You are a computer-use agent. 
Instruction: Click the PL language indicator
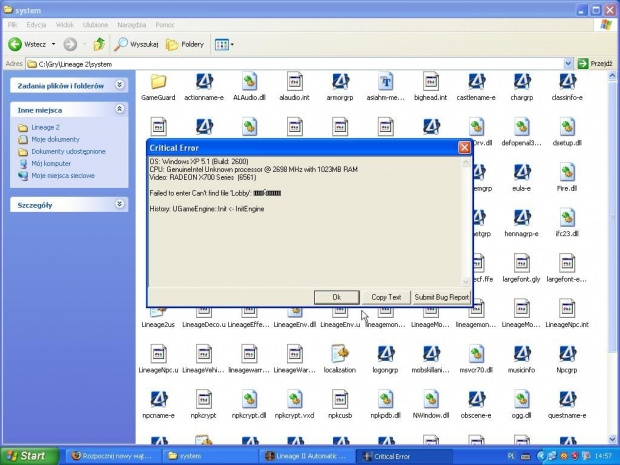(x=511, y=456)
